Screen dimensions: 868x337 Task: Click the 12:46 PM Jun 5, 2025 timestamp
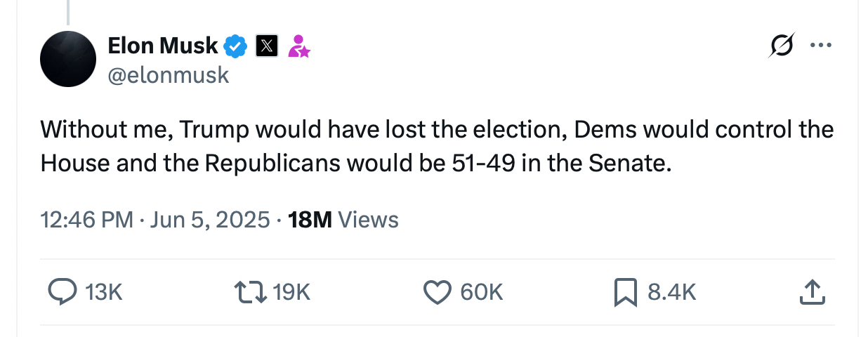tap(155, 220)
